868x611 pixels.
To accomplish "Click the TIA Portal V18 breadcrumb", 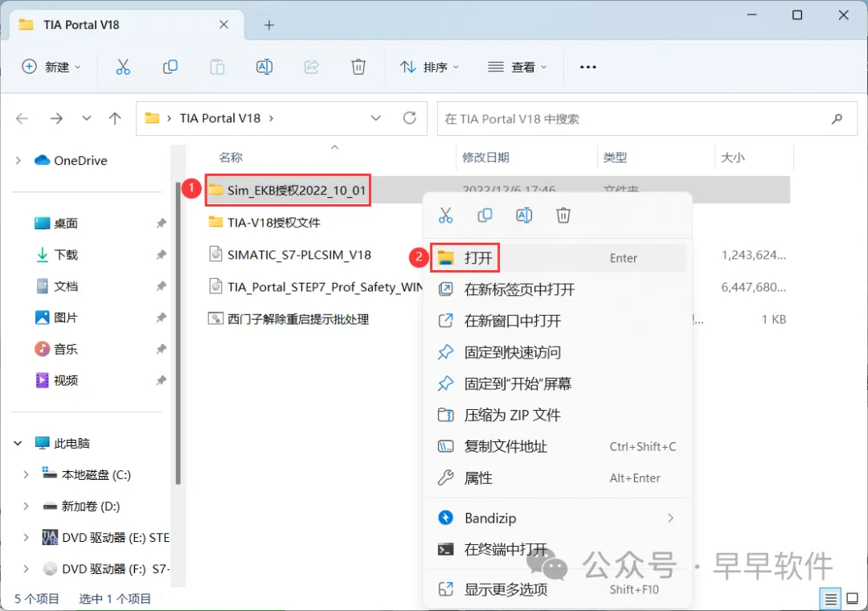I will click(x=219, y=118).
